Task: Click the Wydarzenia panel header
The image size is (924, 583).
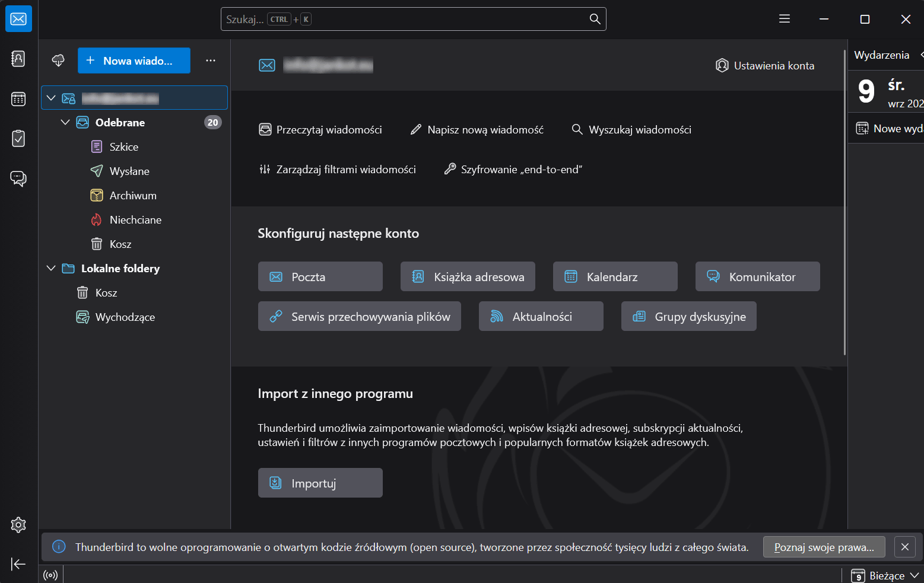Action: pos(882,55)
